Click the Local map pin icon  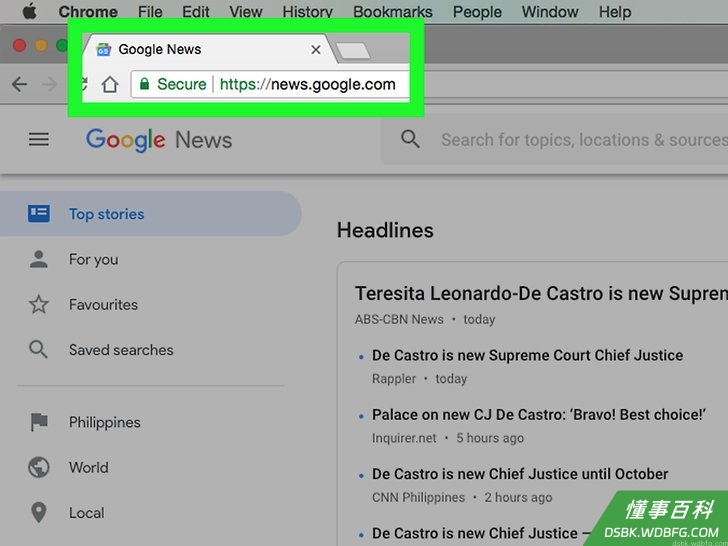pos(39,513)
